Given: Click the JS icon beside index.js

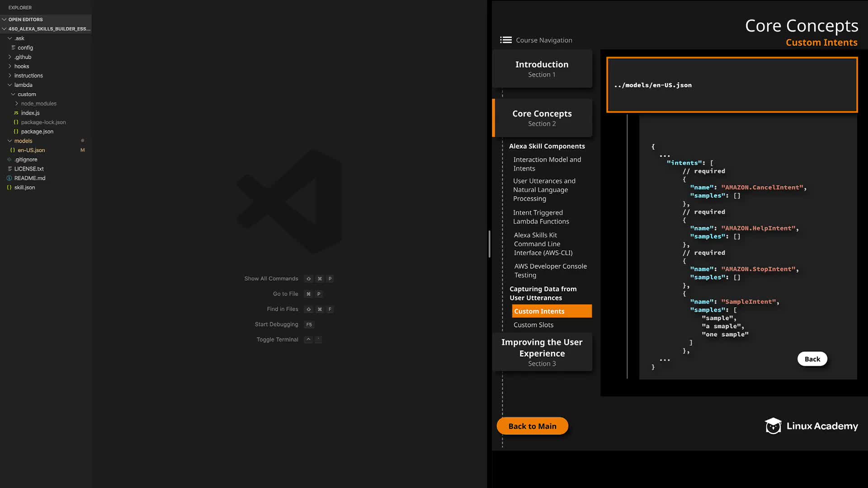Looking at the screenshot, I should [x=16, y=113].
